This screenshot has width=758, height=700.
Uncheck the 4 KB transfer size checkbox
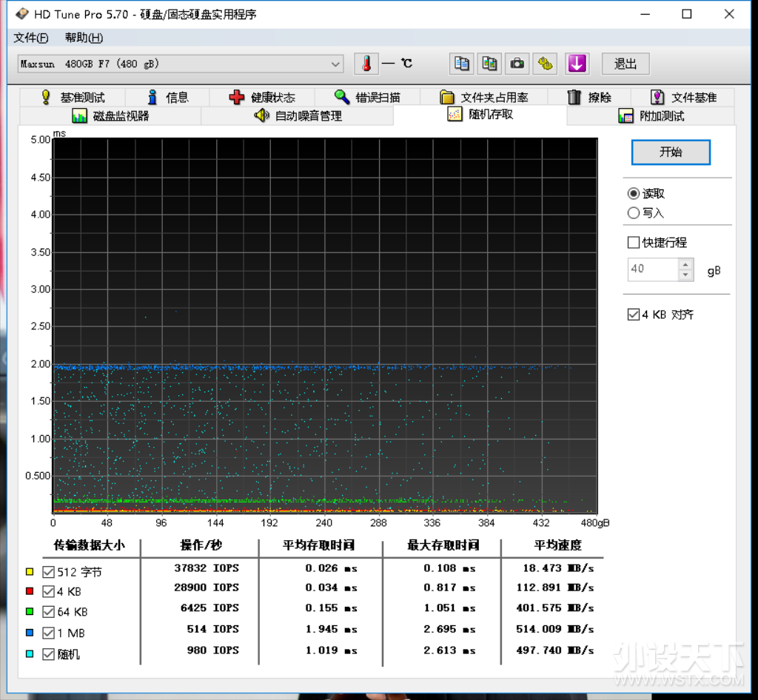(48, 591)
